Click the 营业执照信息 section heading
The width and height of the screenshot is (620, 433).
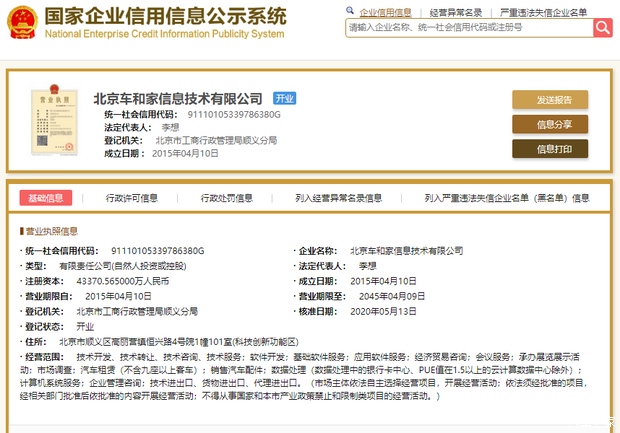[x=49, y=231]
